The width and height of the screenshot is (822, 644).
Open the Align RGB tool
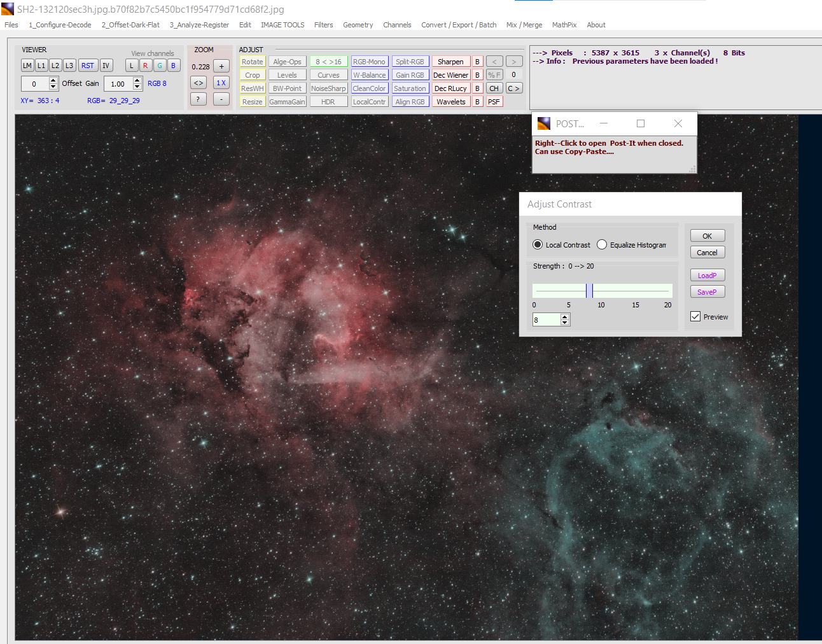point(410,102)
